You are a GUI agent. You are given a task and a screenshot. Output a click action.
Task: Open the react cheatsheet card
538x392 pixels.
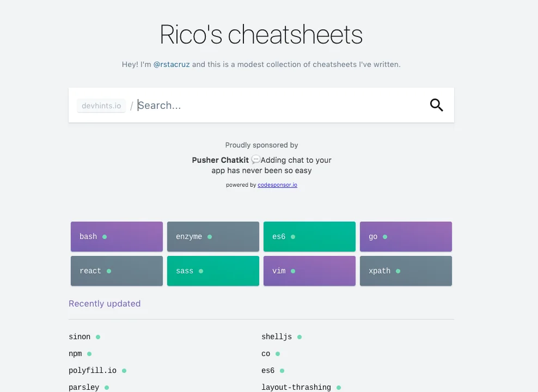[116, 271]
